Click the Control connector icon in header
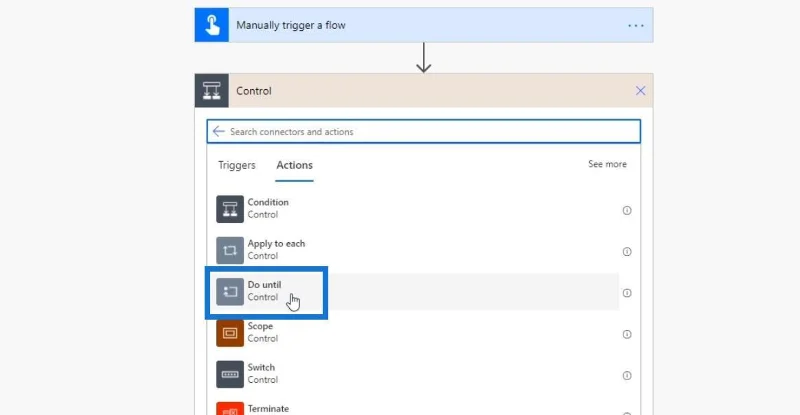Screen dimensions: 800x415 [x=211, y=91]
